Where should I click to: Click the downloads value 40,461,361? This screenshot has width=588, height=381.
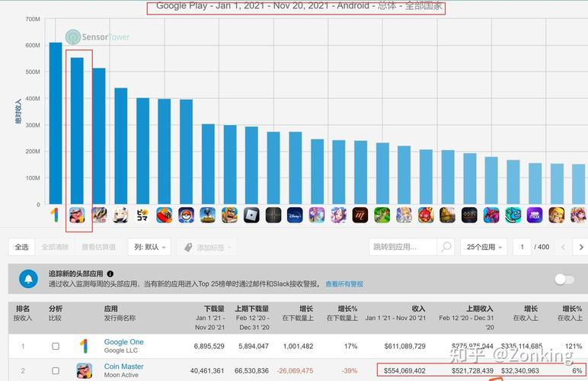pos(207,370)
